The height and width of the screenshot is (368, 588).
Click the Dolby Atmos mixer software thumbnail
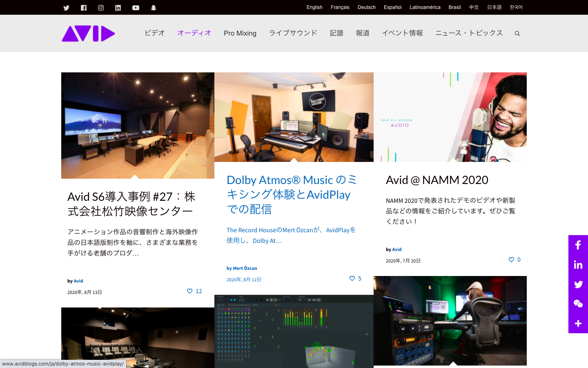(x=294, y=331)
